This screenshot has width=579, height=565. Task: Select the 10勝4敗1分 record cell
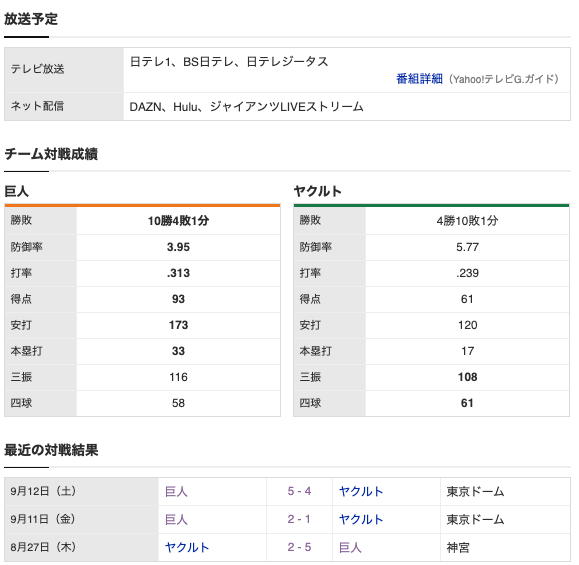[x=178, y=221]
